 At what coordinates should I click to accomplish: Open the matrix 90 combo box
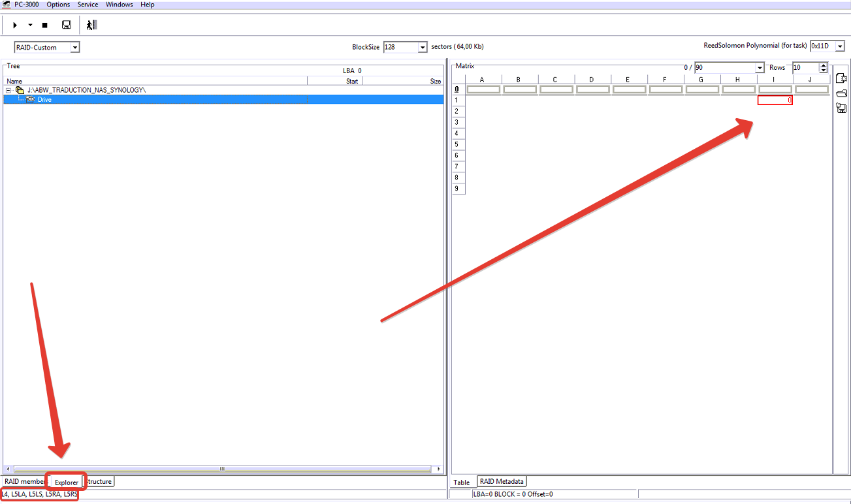(760, 68)
